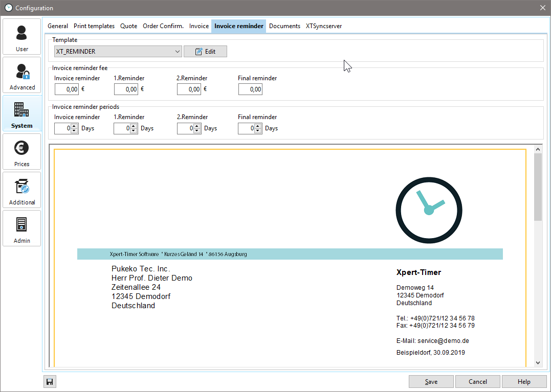Open the Additional settings section

21,190
